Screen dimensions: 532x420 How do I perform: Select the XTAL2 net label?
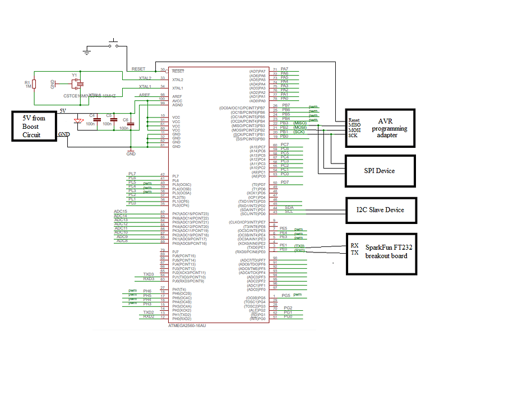[x=145, y=78]
